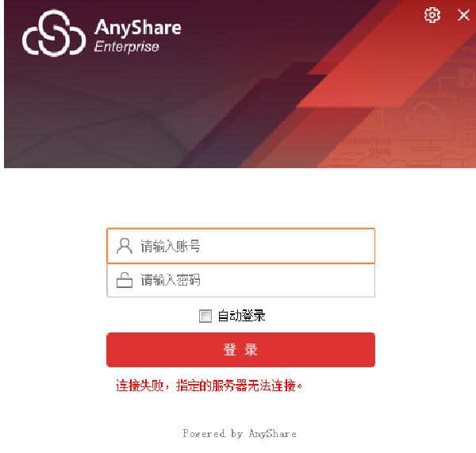Viewport: 476px width, 453px height.
Task: Enable the 自动登录 auto-login checkbox
Action: (x=205, y=316)
